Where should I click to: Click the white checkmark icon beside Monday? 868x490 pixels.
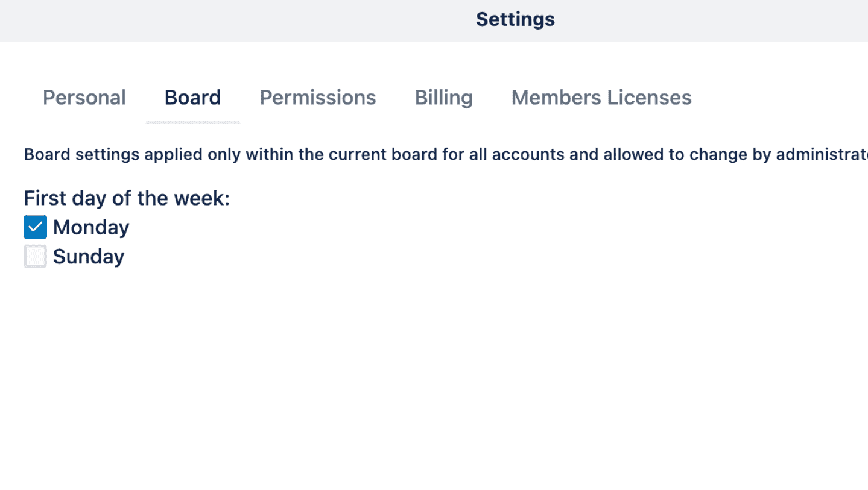point(35,227)
